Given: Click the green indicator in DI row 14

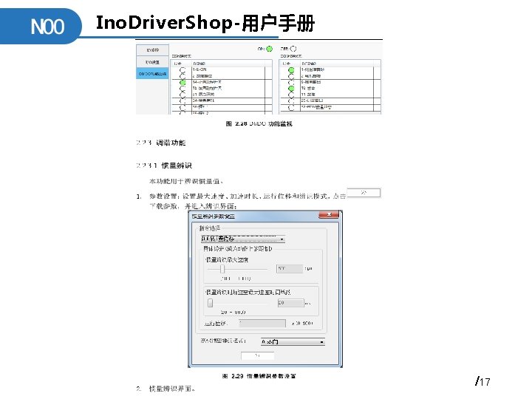Looking at the screenshot, I should click(183, 82).
